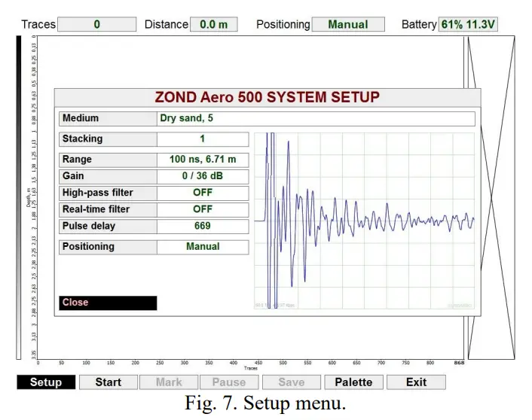Open the Palette menu

click(353, 382)
